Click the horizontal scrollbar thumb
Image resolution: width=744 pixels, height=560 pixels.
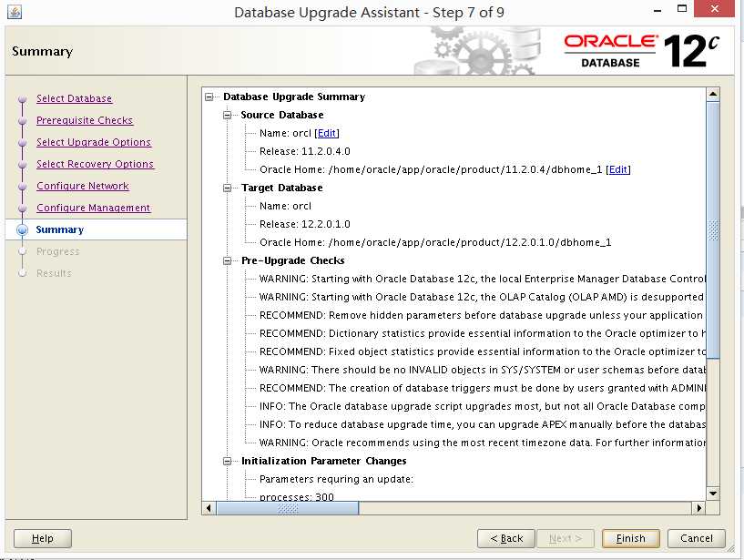(288, 508)
